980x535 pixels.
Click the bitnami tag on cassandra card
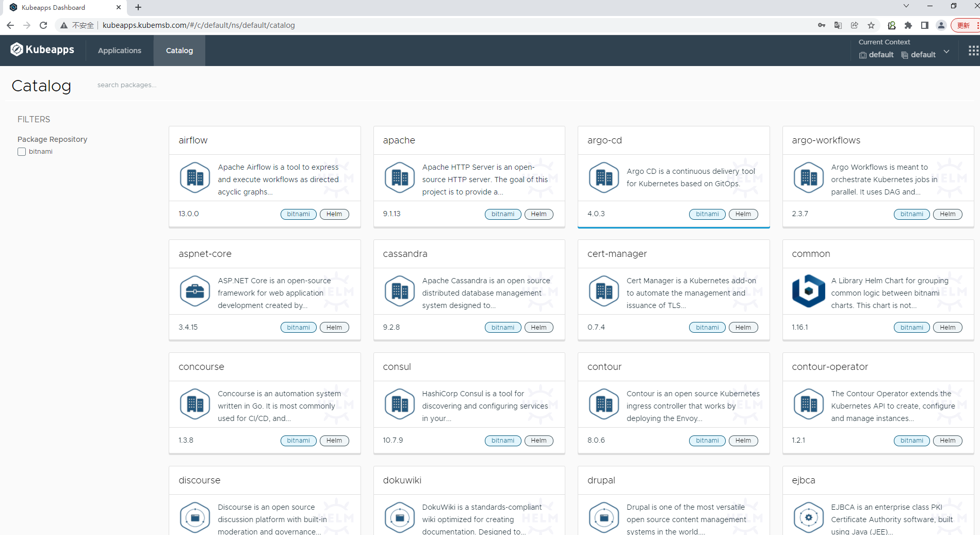pos(503,328)
